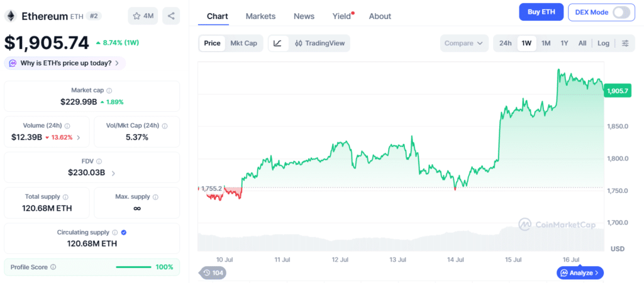
Task: Click the 5.37% Vol/Mkt Cap value
Action: click(136, 137)
